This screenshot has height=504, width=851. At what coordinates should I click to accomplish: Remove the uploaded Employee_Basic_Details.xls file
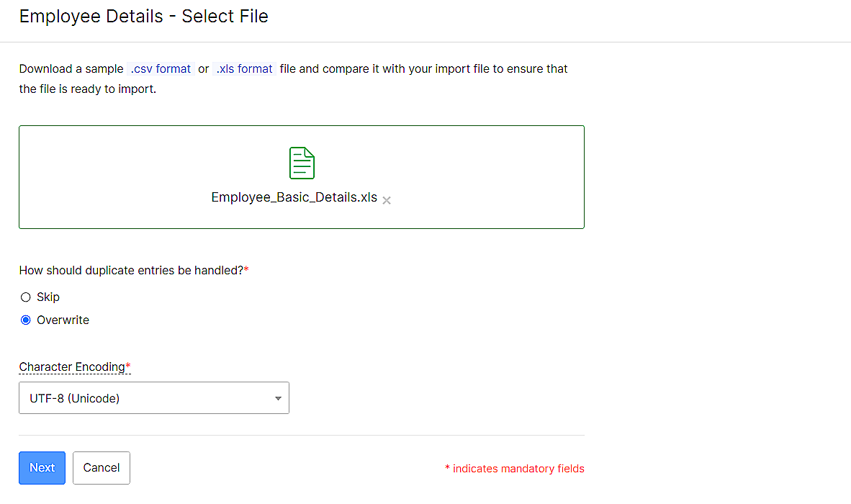[x=386, y=200]
